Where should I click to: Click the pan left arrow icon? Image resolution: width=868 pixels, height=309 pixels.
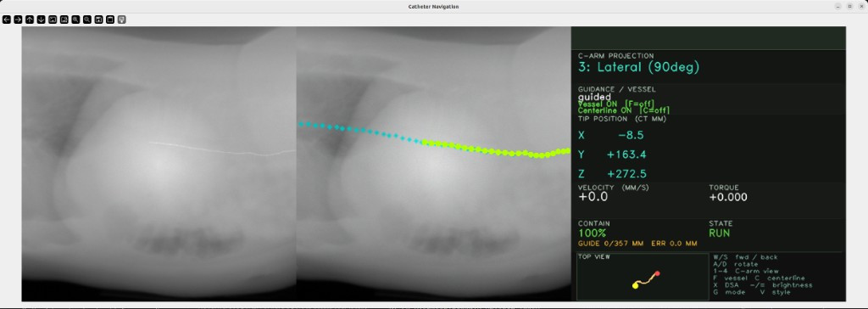coord(7,20)
